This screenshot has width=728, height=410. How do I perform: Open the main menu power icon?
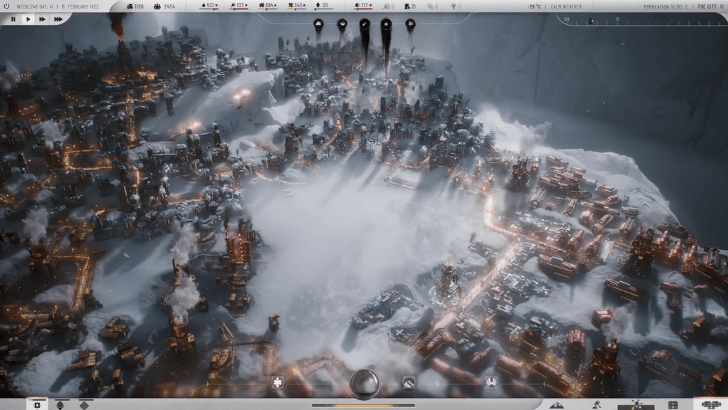pos(6,7)
